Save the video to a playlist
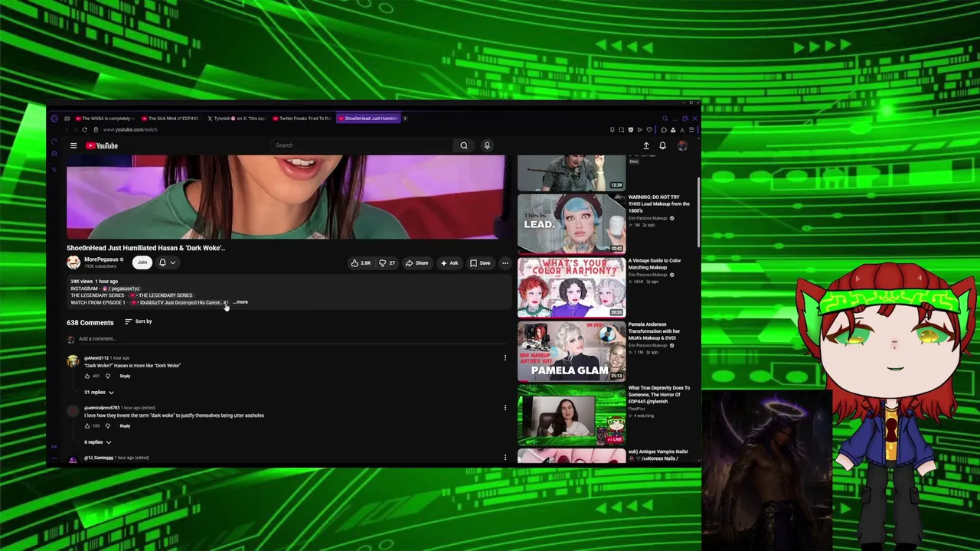 (480, 263)
